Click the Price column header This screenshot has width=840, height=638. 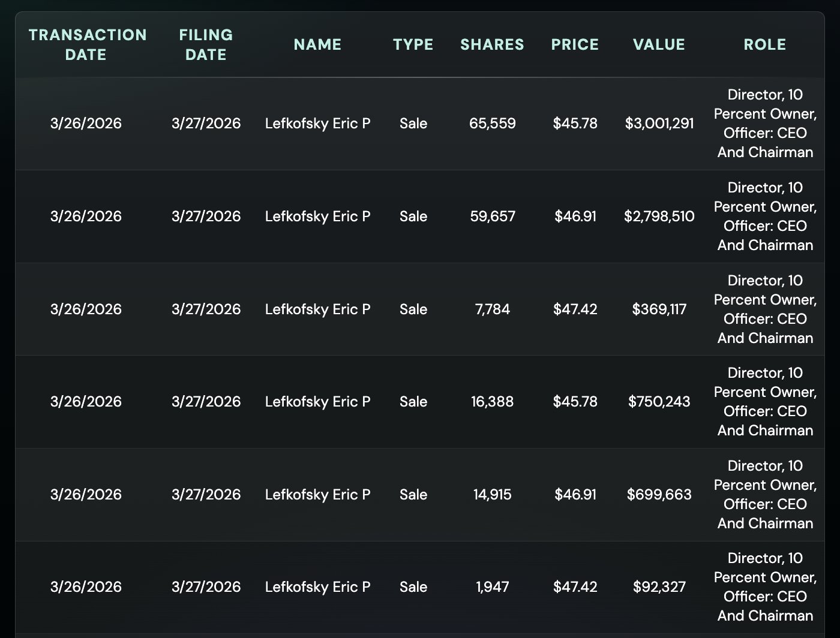point(575,45)
